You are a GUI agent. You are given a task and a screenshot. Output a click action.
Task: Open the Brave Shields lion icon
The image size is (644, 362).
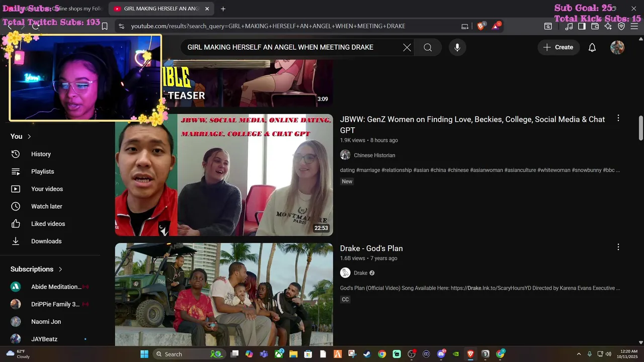tap(480, 26)
